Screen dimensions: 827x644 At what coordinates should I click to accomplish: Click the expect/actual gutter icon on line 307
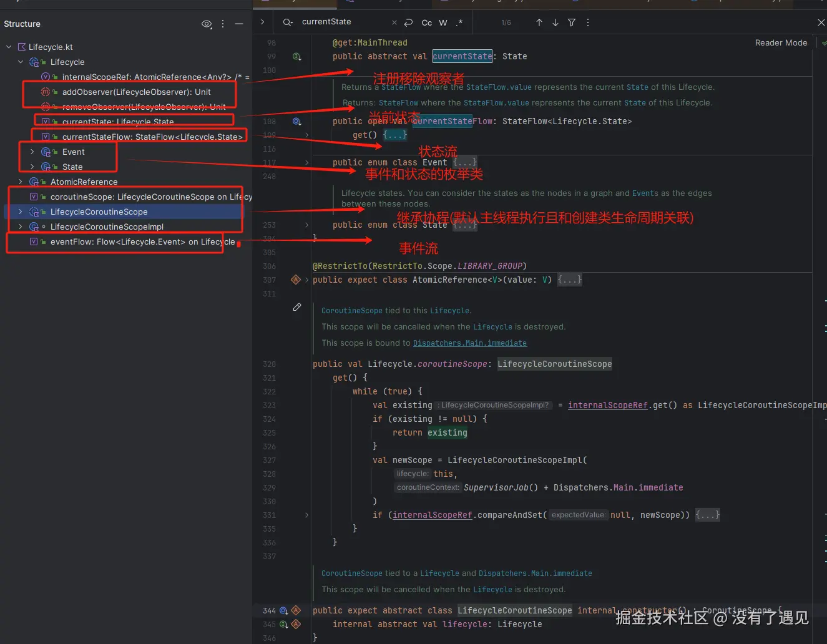pyautogui.click(x=296, y=280)
